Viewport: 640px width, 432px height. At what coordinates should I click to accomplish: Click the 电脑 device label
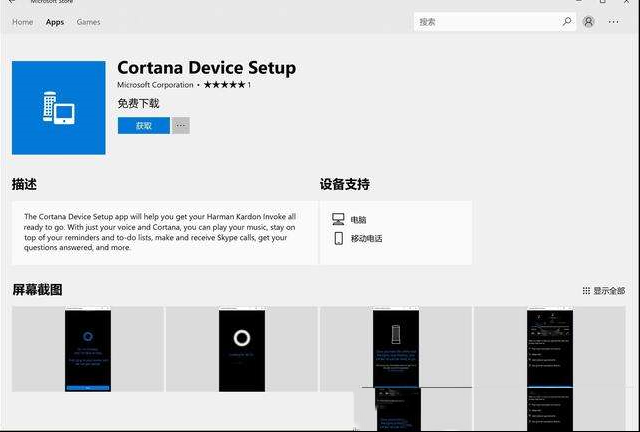pos(358,220)
